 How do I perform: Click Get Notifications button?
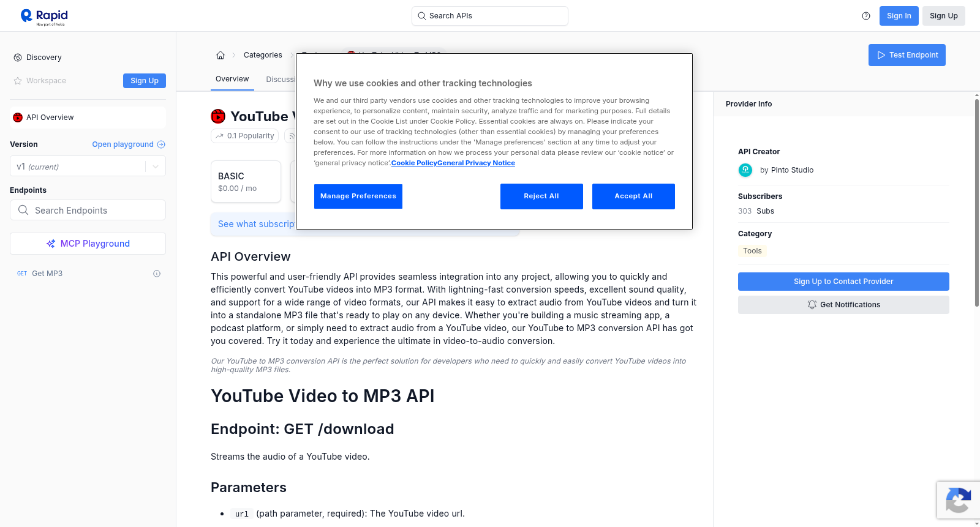point(843,305)
